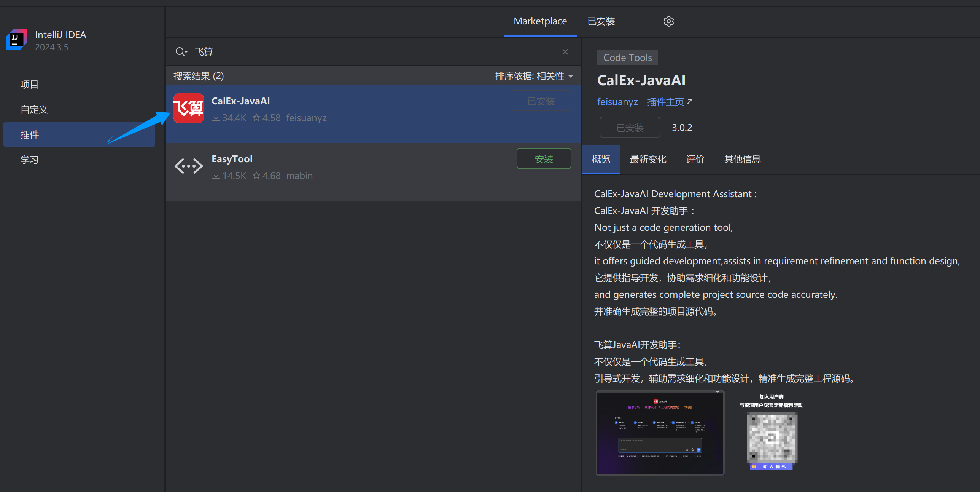Install the EasyTool plugin
980x492 pixels.
pyautogui.click(x=543, y=159)
